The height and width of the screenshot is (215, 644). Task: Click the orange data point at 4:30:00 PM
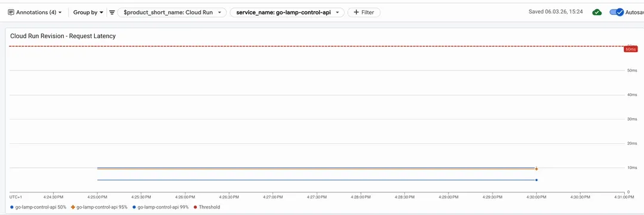[x=537, y=169]
